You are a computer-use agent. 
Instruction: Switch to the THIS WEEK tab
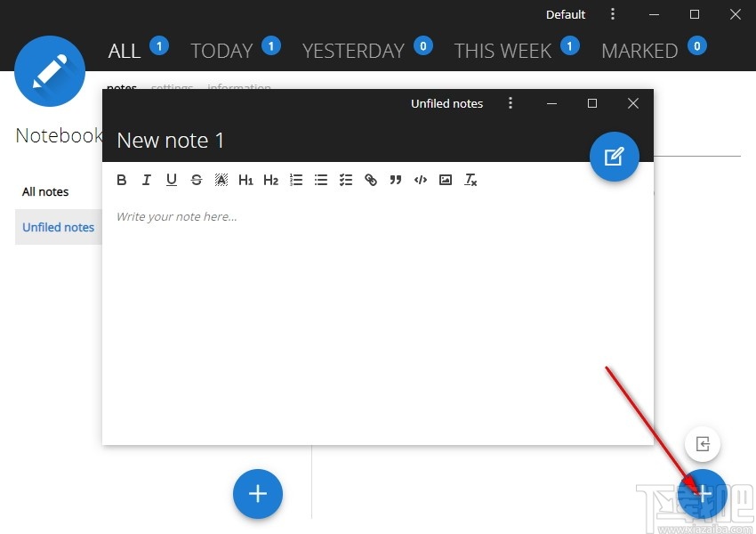503,51
